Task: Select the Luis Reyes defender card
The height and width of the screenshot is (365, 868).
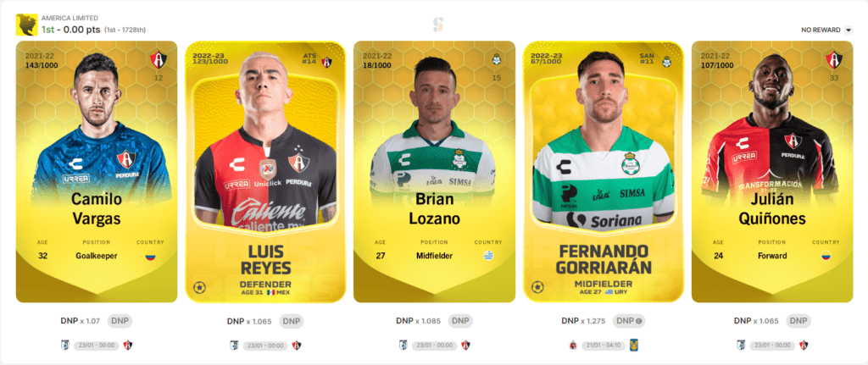Action: 265,171
